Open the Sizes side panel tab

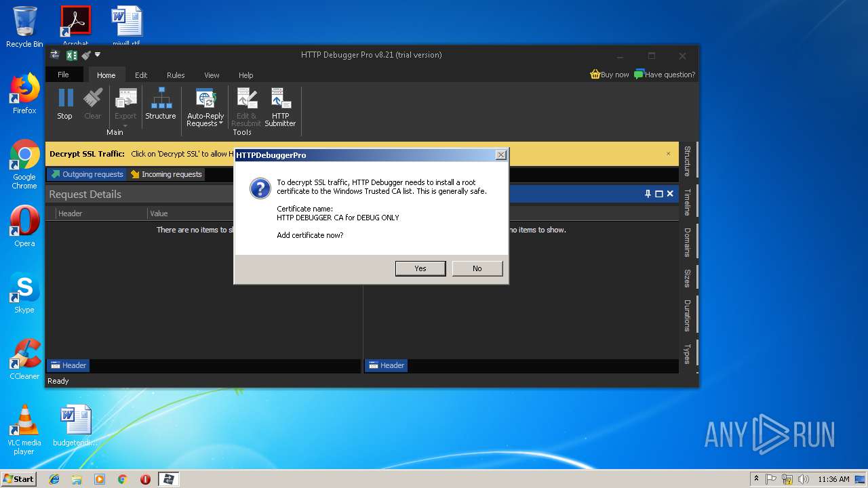tap(687, 278)
